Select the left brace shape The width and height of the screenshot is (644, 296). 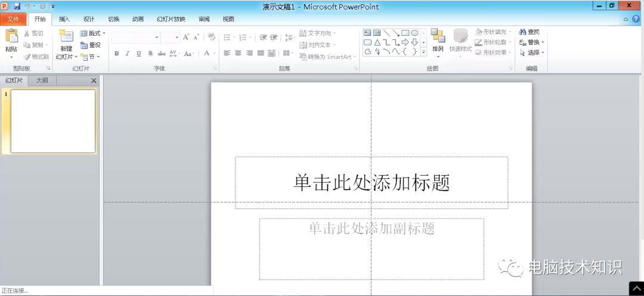tap(405, 52)
